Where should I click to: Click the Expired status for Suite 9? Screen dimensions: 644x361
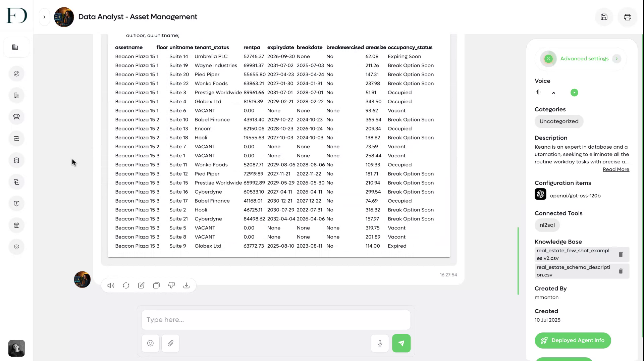pyautogui.click(x=397, y=246)
